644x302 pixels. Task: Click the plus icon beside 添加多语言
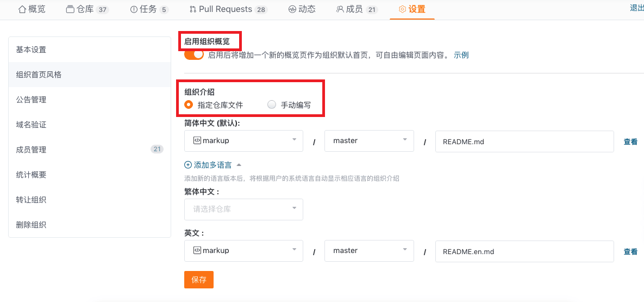(187, 165)
